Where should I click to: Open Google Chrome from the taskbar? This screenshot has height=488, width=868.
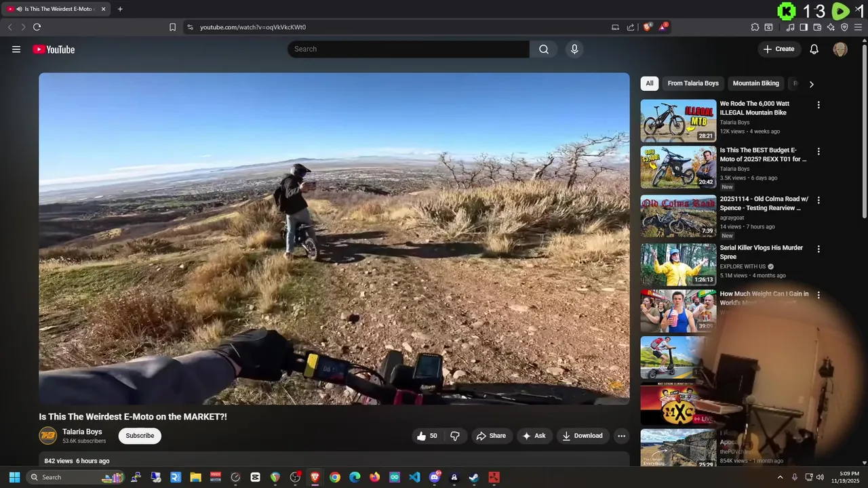coord(335,477)
